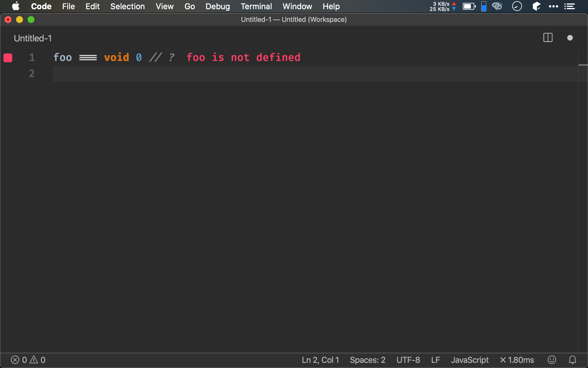
Task: Open the Selection menu
Action: point(127,6)
